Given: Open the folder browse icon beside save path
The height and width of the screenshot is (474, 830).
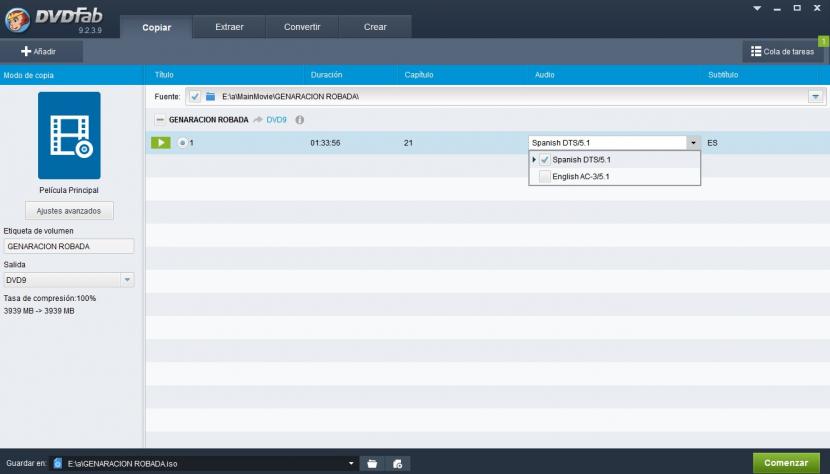Looking at the screenshot, I should click(x=372, y=464).
